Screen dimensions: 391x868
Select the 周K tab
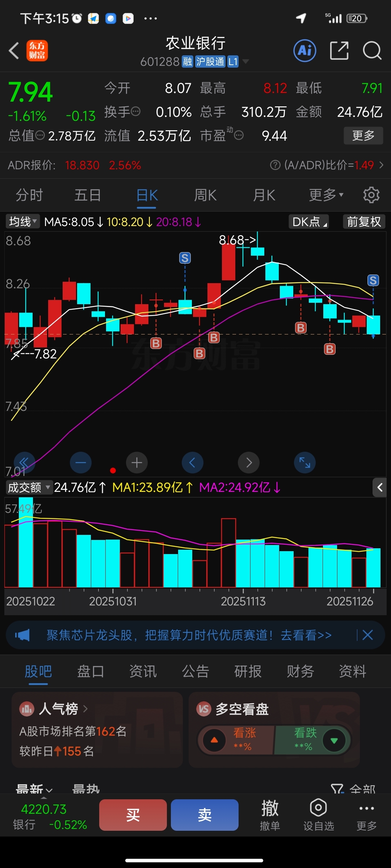pos(205,195)
